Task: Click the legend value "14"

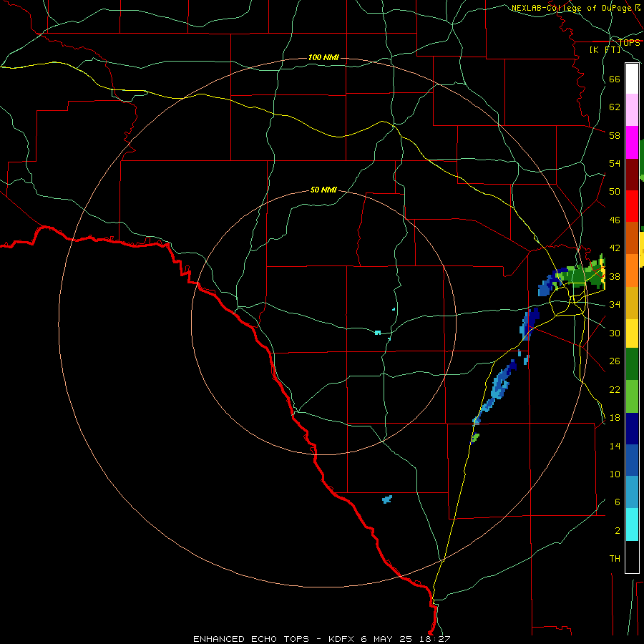Action: pyautogui.click(x=615, y=446)
